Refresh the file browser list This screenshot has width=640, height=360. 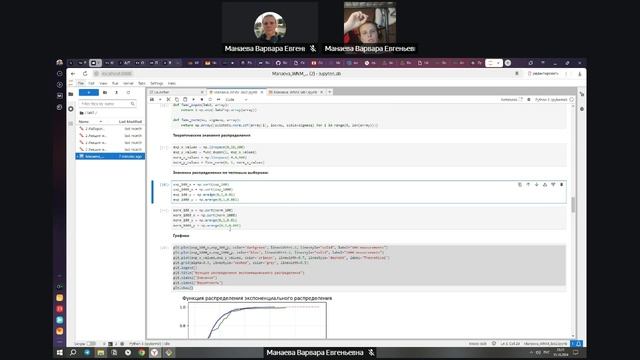click(128, 93)
